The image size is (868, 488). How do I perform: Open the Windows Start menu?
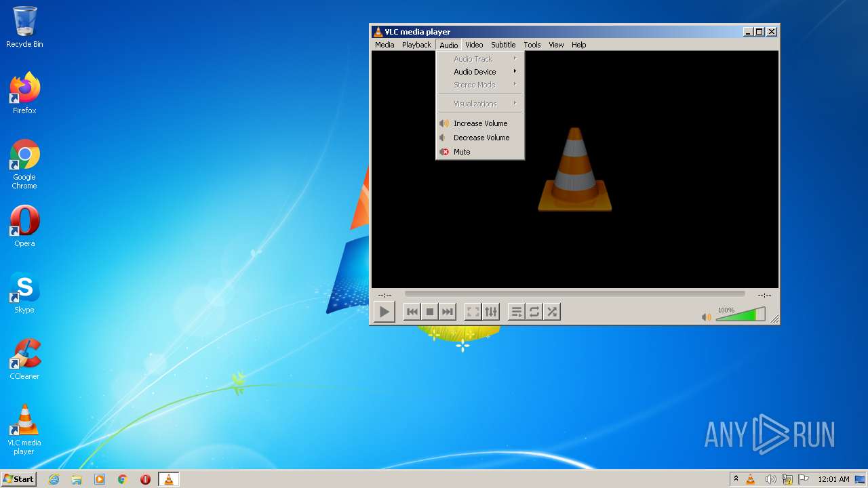18,479
